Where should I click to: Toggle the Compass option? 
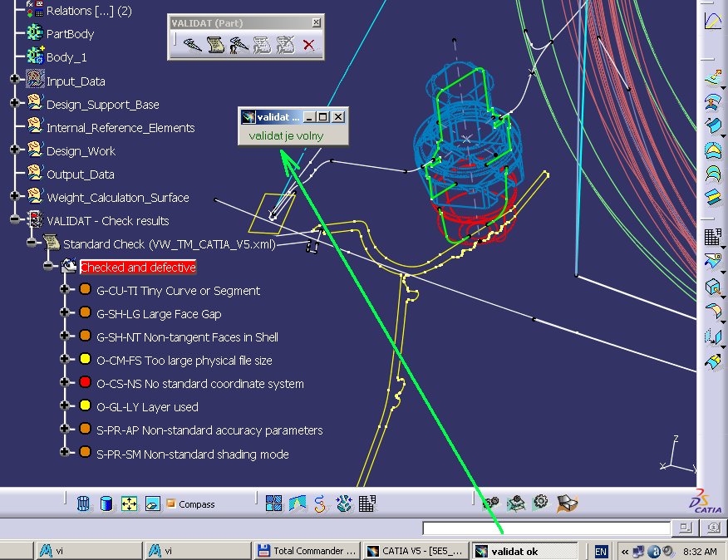point(191,504)
